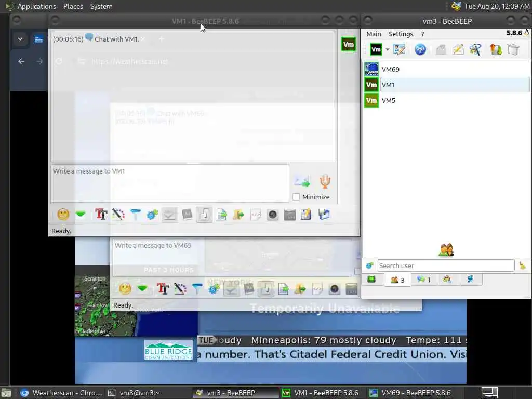Switch to green square tab in BeeBEEP

[371, 279]
